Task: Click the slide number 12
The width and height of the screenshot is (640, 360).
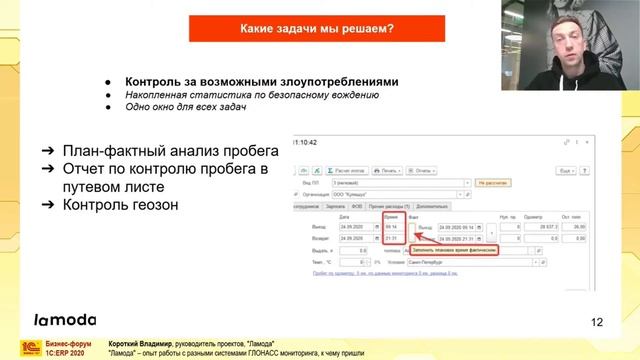Action: [597, 322]
